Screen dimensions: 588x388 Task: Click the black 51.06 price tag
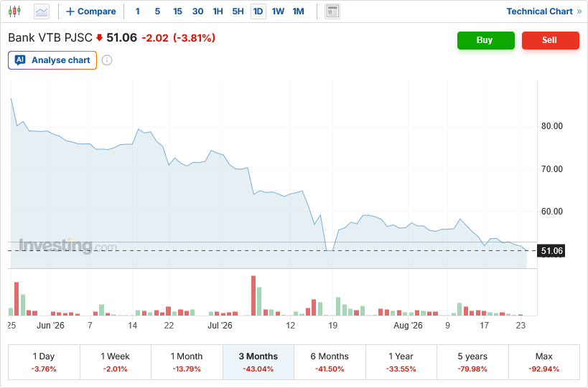pos(551,251)
